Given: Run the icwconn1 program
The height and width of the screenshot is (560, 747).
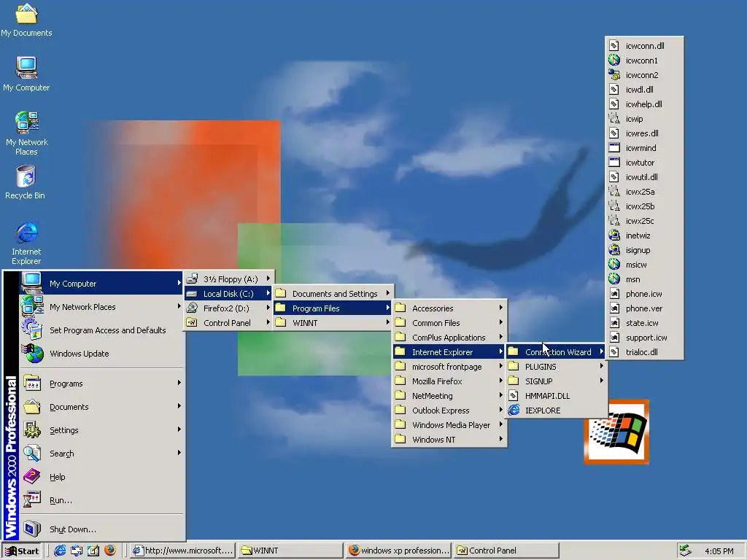Looking at the screenshot, I should 645,61.
